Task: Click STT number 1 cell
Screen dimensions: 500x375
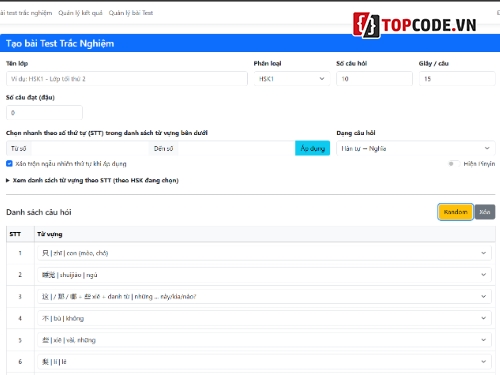Action: click(20, 253)
